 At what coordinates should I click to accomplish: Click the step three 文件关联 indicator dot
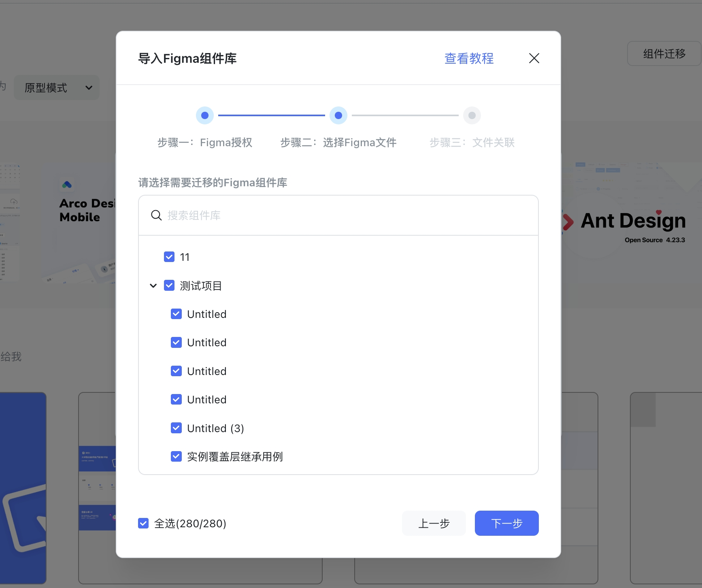[472, 115]
